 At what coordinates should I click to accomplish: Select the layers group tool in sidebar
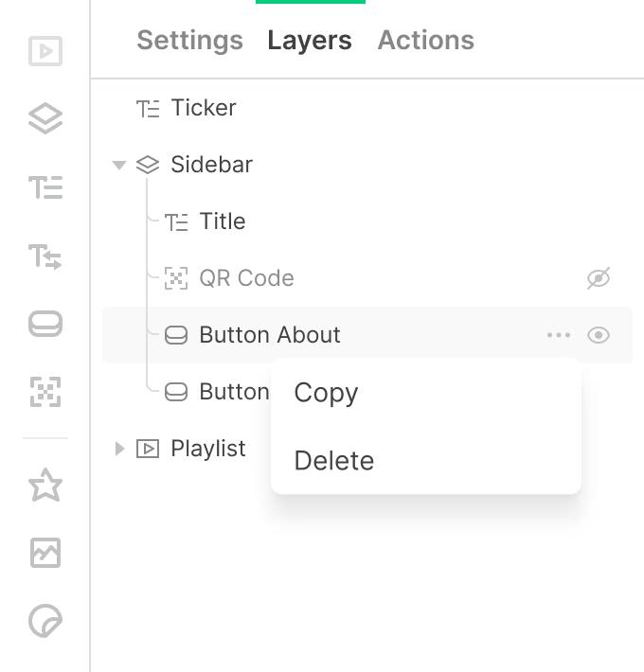point(45,118)
